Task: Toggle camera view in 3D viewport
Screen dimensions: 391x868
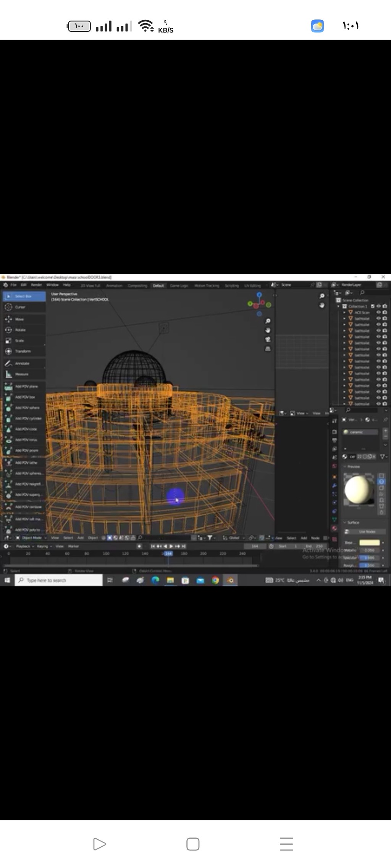Action: 268,339
